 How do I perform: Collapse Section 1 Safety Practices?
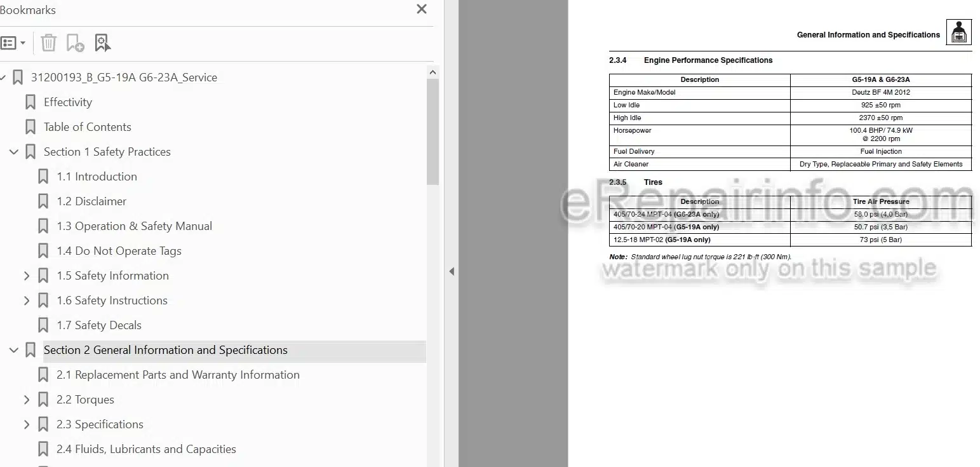pyautogui.click(x=13, y=152)
